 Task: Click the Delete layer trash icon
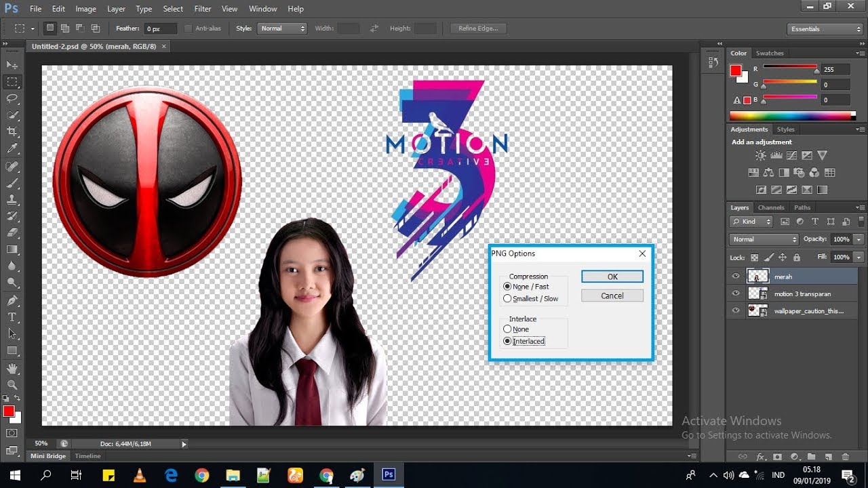[845, 457]
